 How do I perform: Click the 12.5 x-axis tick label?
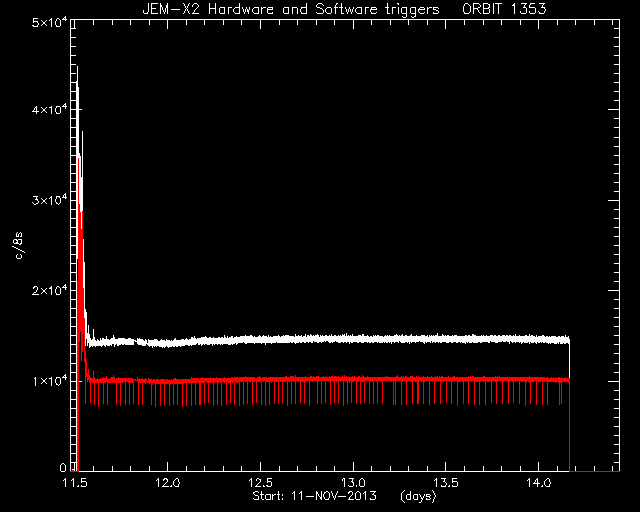pos(260,483)
